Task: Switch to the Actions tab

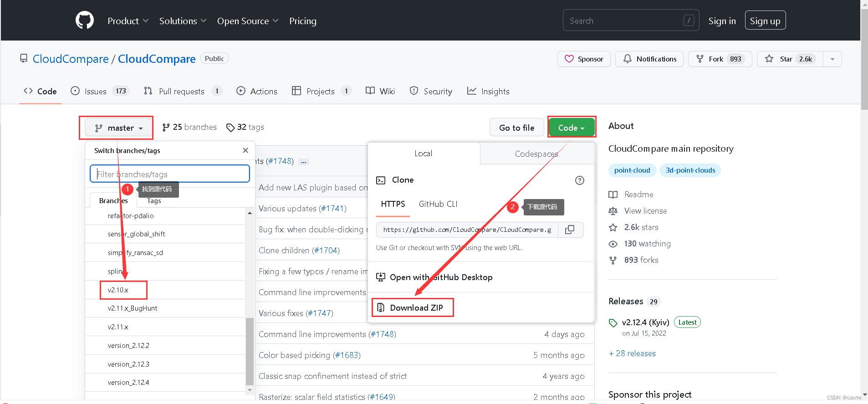Action: (257, 91)
